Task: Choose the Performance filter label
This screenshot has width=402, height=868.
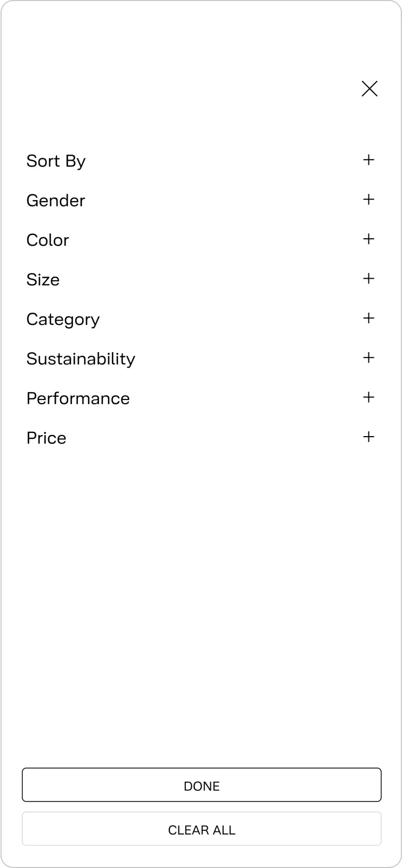Action: click(x=78, y=399)
